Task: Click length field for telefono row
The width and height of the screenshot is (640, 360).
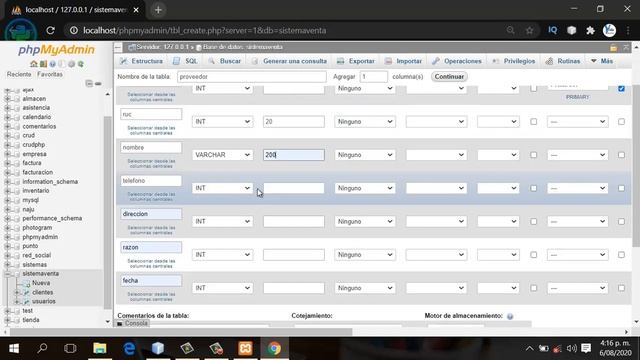Action: coord(294,188)
